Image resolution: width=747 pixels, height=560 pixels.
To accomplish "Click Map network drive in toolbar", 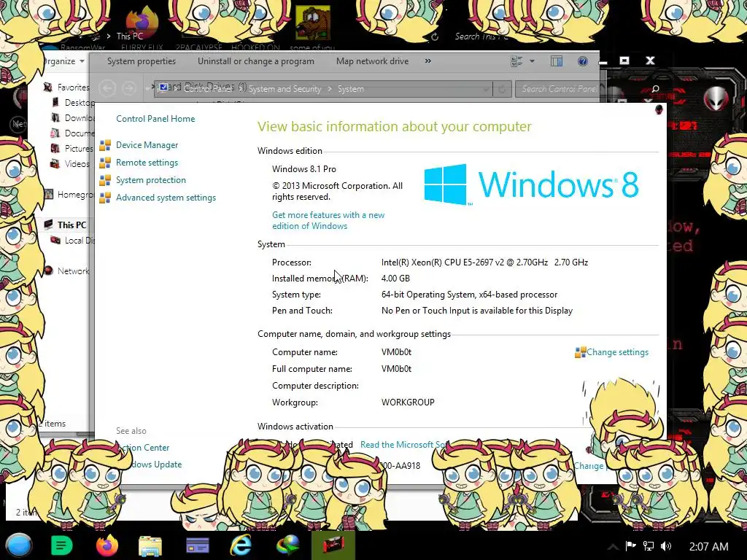I will [372, 61].
